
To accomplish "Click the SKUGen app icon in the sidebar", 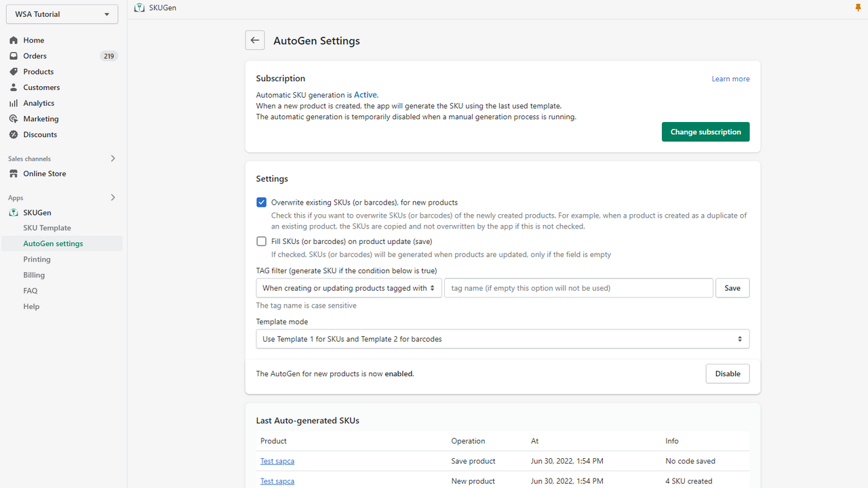I will (x=12, y=212).
